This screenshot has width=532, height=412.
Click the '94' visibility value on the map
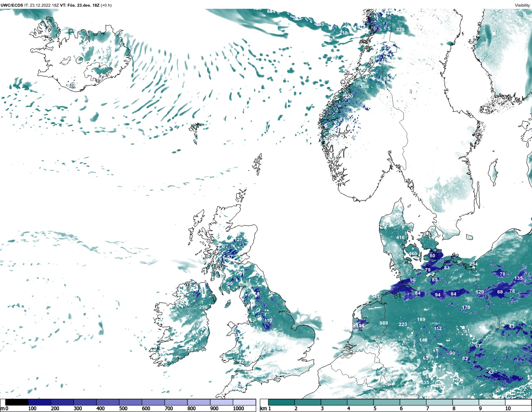[438, 295]
